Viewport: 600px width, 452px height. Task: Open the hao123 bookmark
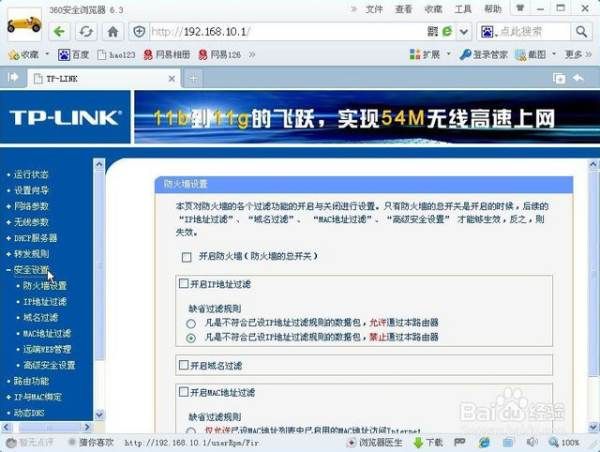pos(116,55)
